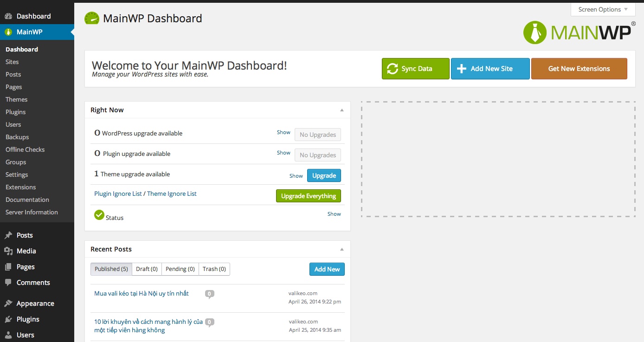Image resolution: width=644 pixels, height=342 pixels.
Task: Click the Comments label in sidebar
Action: [33, 283]
